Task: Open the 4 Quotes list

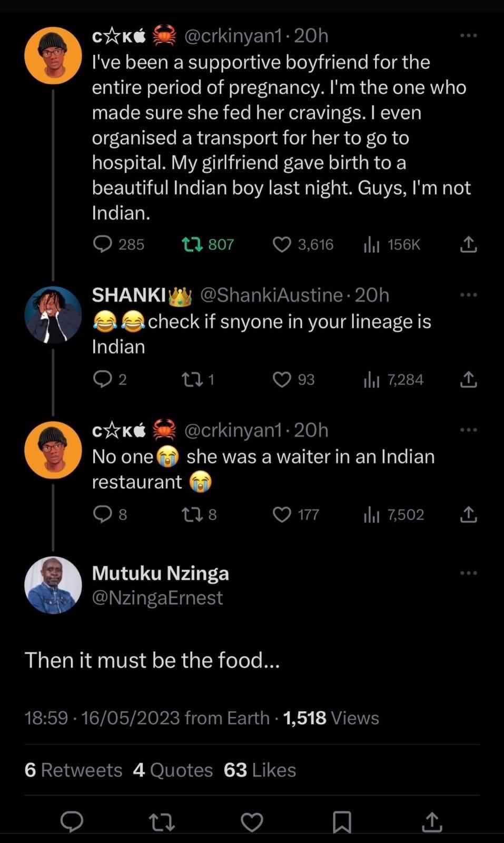Action: coord(173,770)
